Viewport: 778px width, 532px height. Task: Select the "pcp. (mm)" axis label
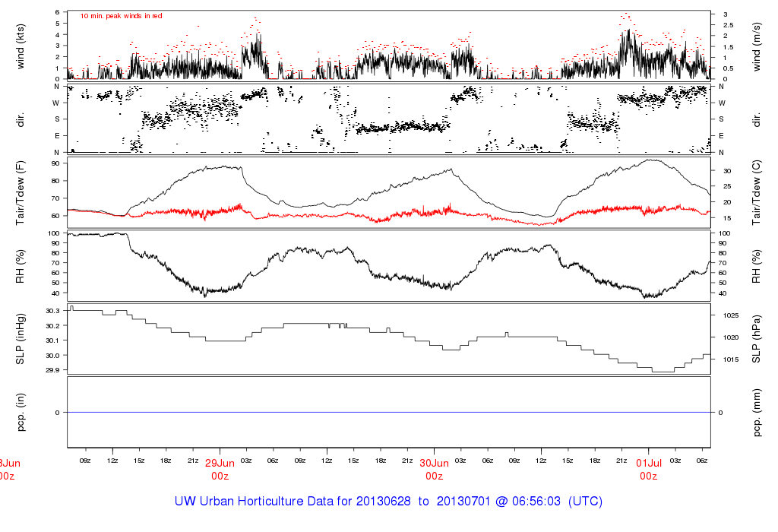(x=756, y=413)
